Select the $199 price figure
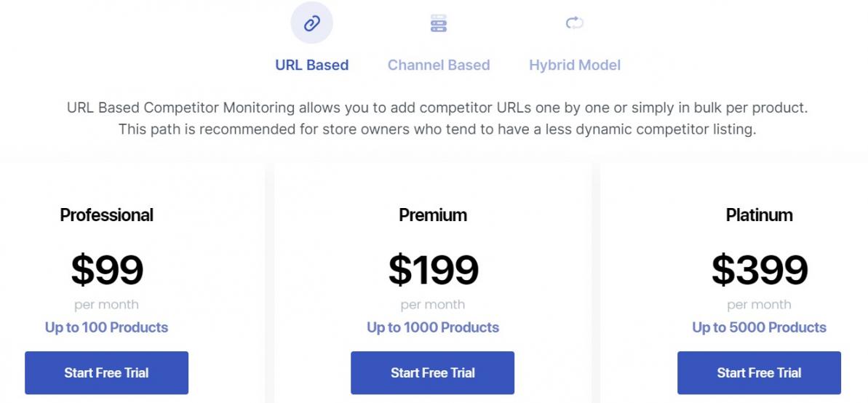868x403 pixels. tap(433, 270)
